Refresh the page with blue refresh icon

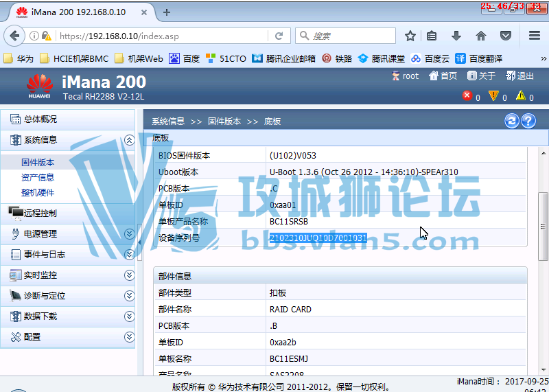tap(511, 121)
